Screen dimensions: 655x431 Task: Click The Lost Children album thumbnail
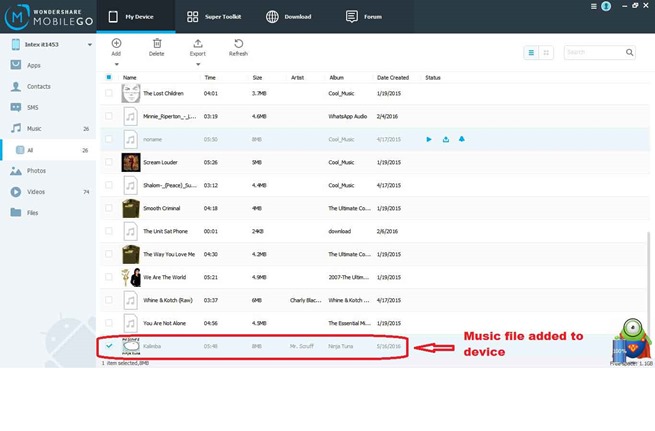tap(131, 93)
